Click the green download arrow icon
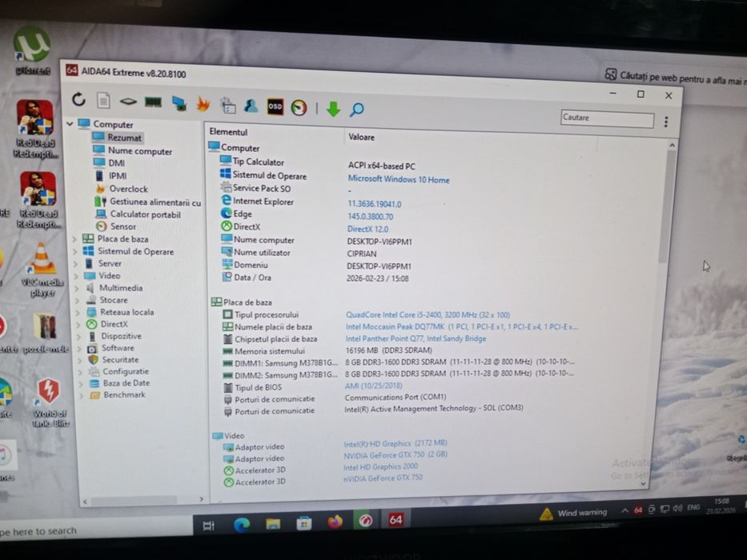 click(x=333, y=109)
